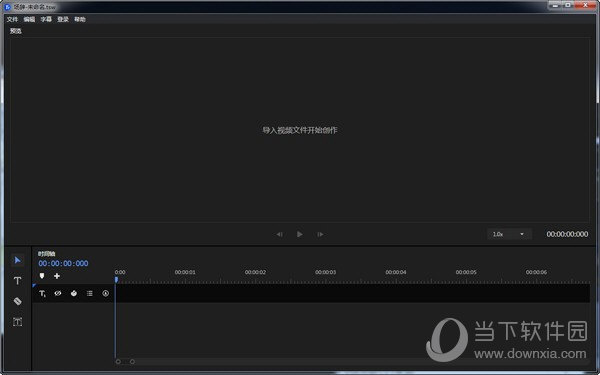
Task: Click the track text style T icon
Action: click(x=42, y=293)
